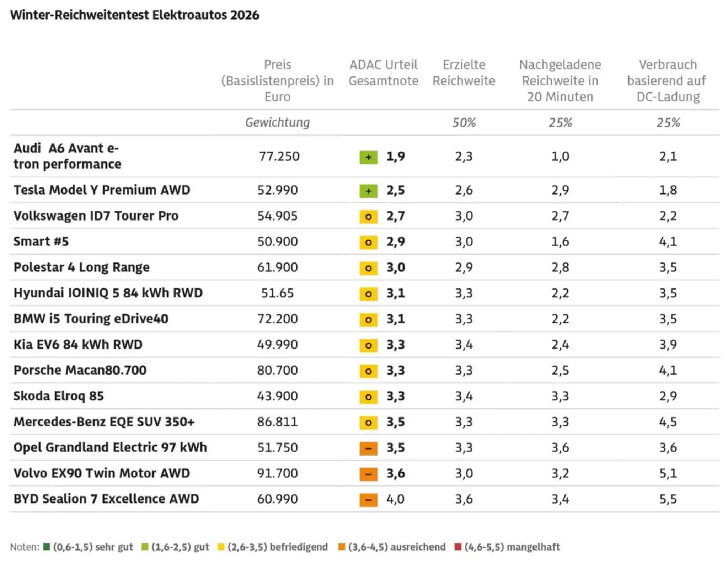Click the 'Winter-Reichweitentest Elektroautos 2026' title
Image resolution: width=728 pixels, height=568 pixels.
pos(135,15)
